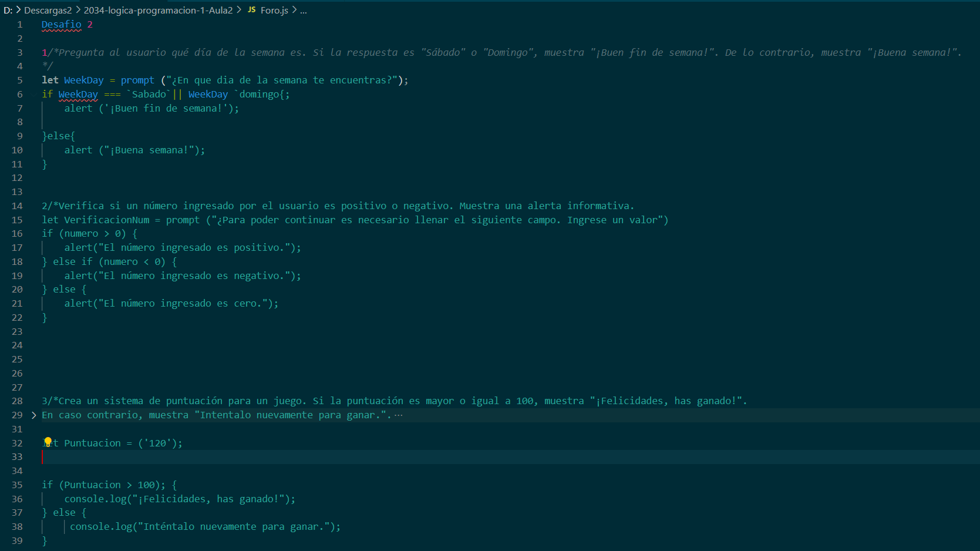Open the 'D:' breadcrumb segment
This screenshot has height=551, width=980.
coord(8,10)
